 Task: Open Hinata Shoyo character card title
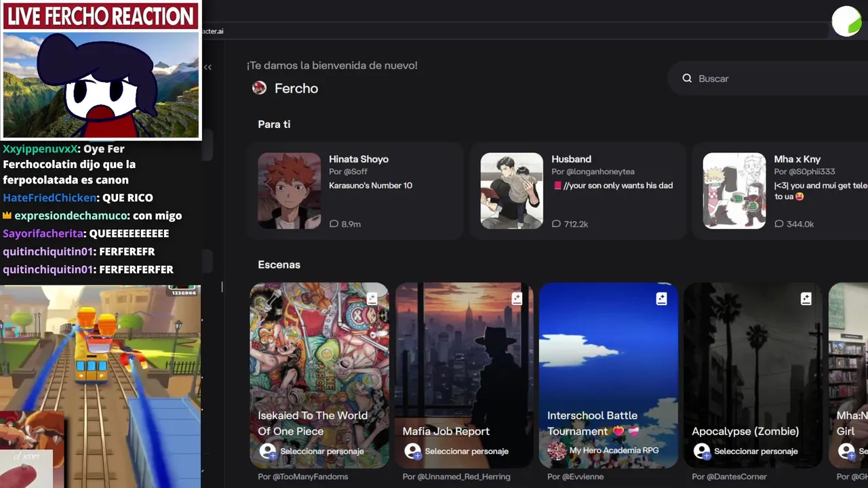click(359, 159)
